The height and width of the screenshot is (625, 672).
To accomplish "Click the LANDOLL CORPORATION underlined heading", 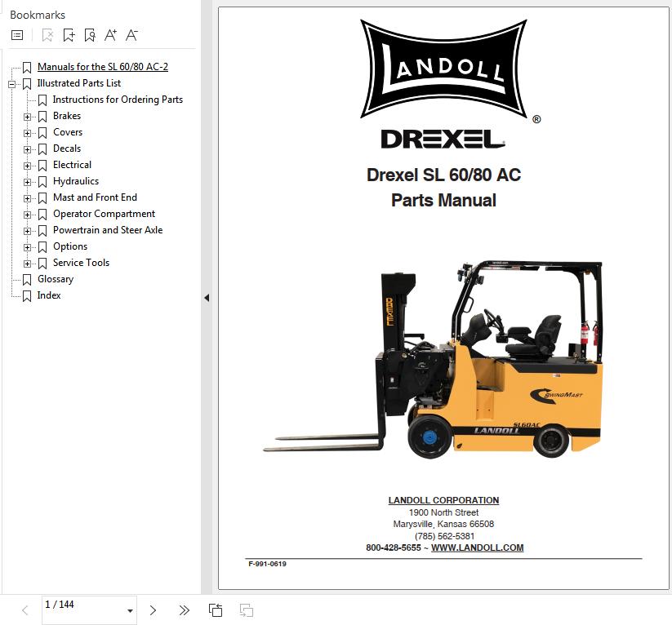I will pos(443,500).
